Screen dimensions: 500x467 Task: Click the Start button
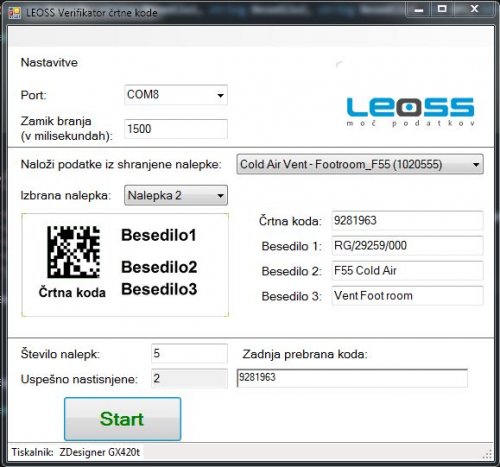click(x=123, y=419)
